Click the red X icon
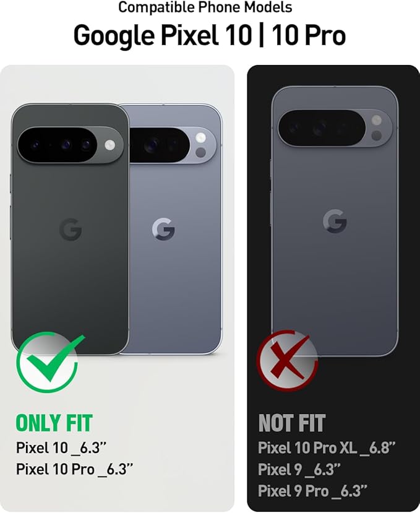Image resolution: width=420 pixels, height=513 pixels. coord(287,360)
